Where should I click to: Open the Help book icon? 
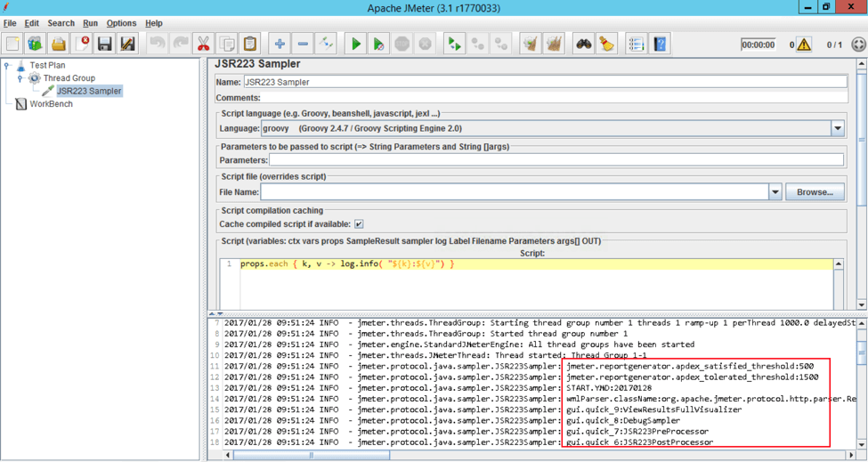[x=660, y=44]
